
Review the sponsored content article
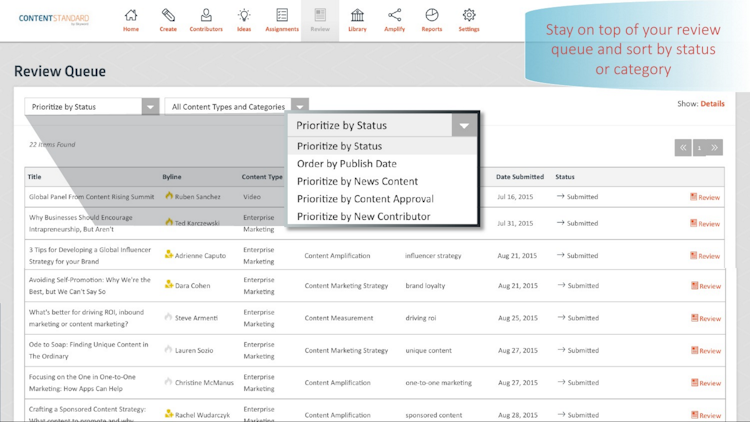point(706,415)
